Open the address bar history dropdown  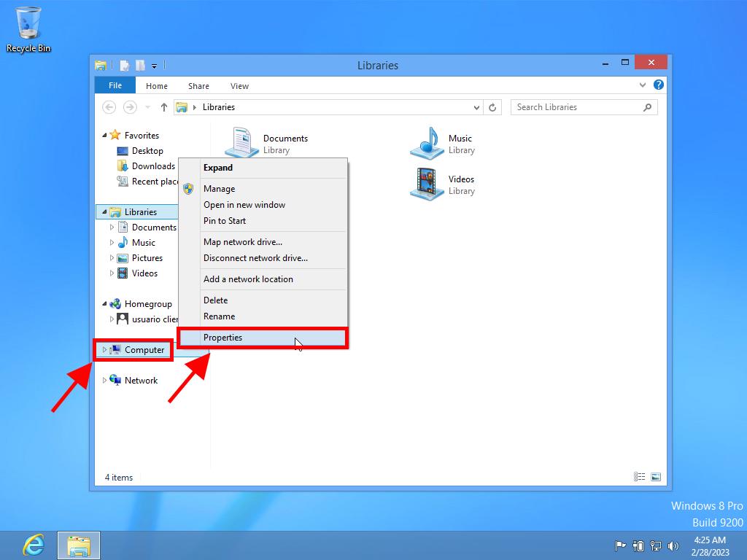click(x=476, y=107)
